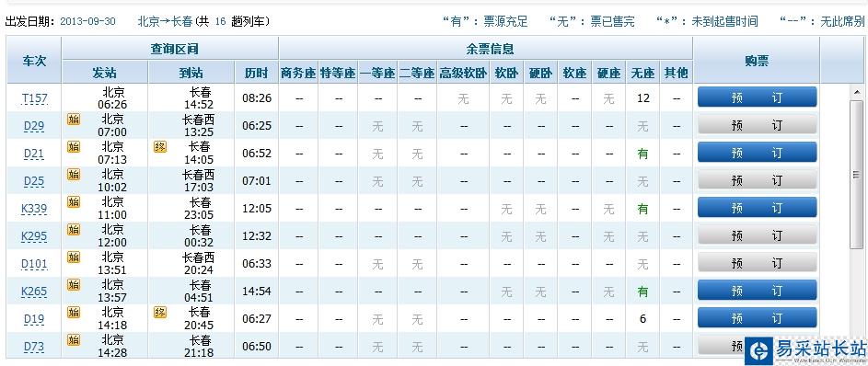This screenshot has width=868, height=366.
Task: Click the 始 origin icon in the D25 row
Action: 74,175
